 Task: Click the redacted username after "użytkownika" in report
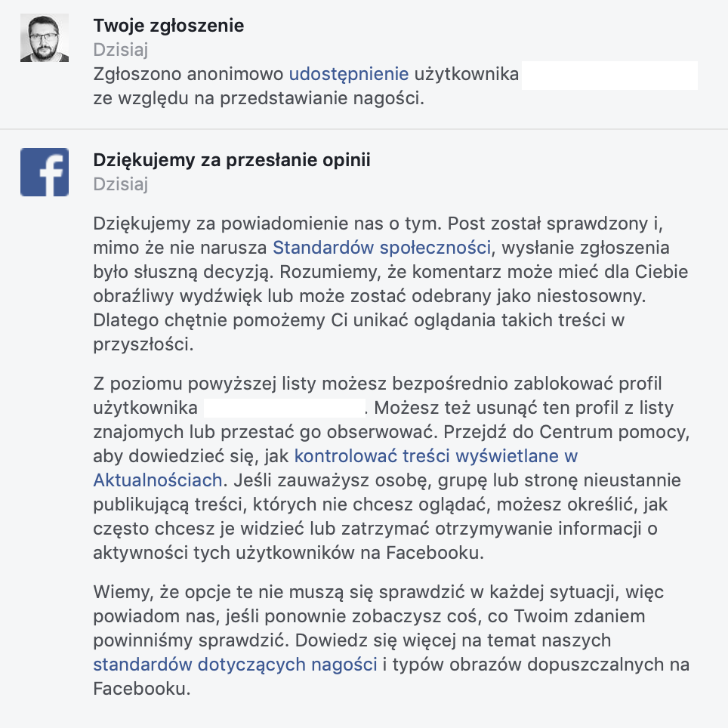609,76
